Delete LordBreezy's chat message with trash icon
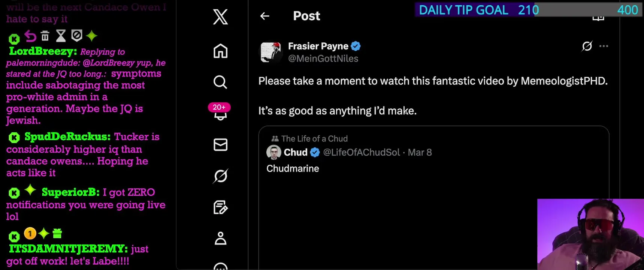 [45, 36]
